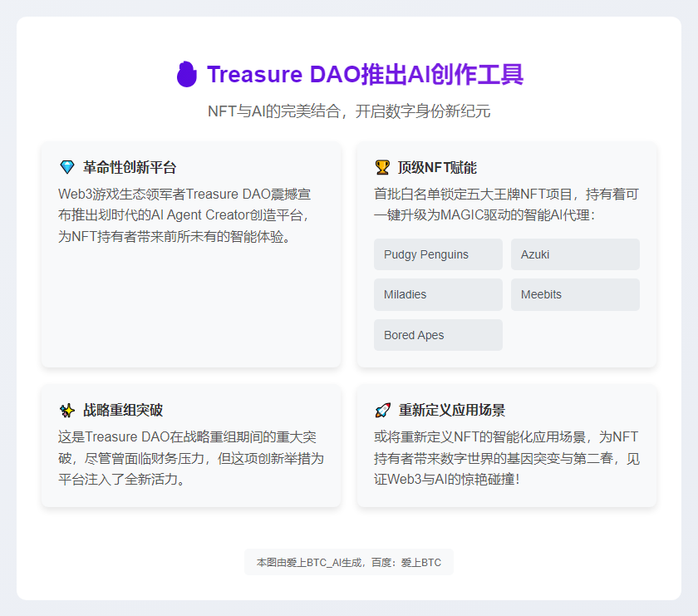698x616 pixels.
Task: Click the 重新定义应用场景 card heading
Action: [x=452, y=410]
